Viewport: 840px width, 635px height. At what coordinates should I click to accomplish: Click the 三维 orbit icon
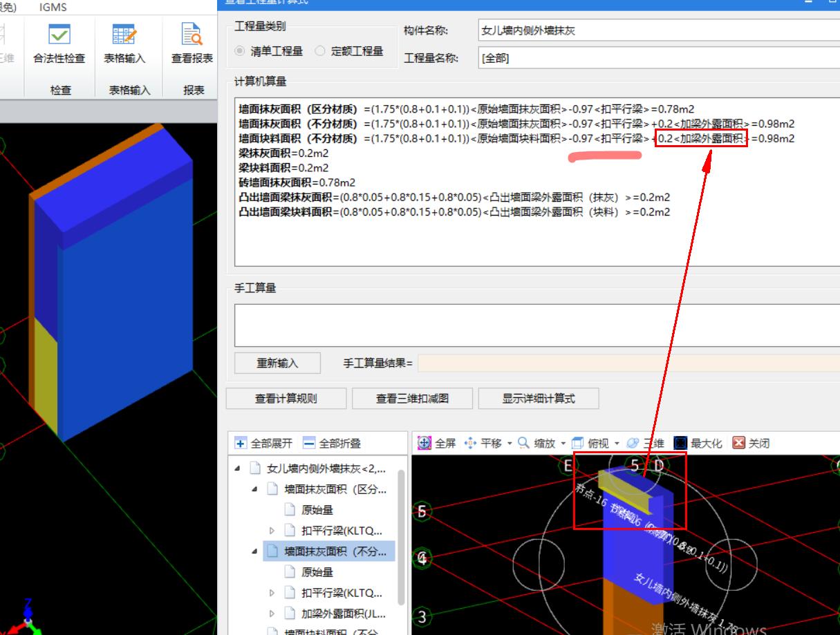(x=633, y=443)
